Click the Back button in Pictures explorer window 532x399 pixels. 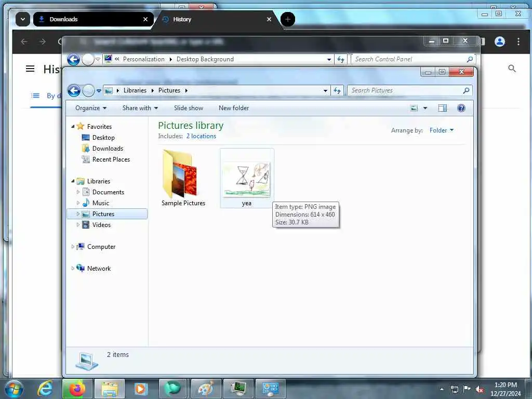pos(74,90)
